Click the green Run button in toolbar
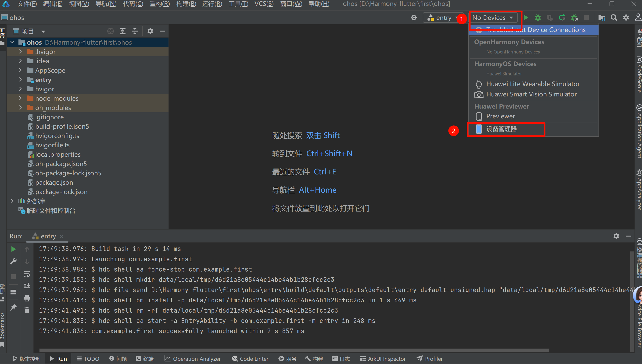The width and height of the screenshot is (642, 364). tap(526, 18)
